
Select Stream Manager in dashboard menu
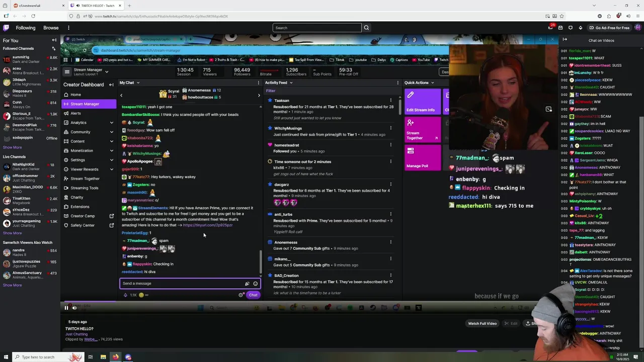click(89, 104)
